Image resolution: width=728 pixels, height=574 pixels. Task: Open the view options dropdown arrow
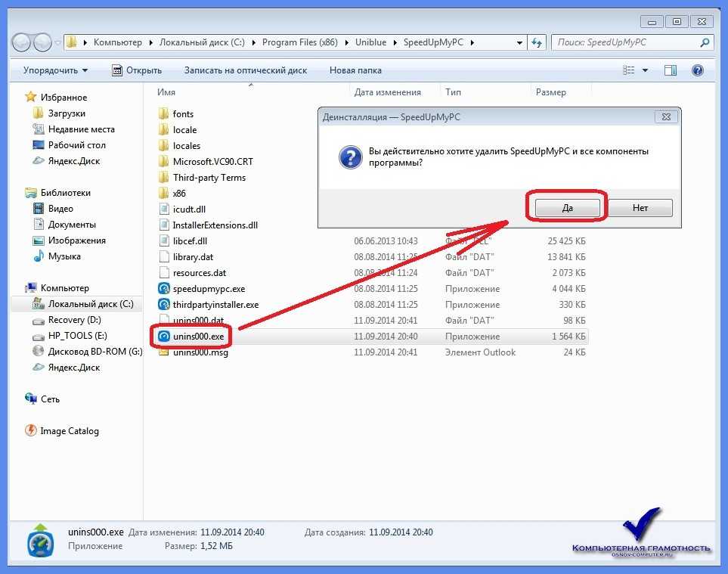645,70
